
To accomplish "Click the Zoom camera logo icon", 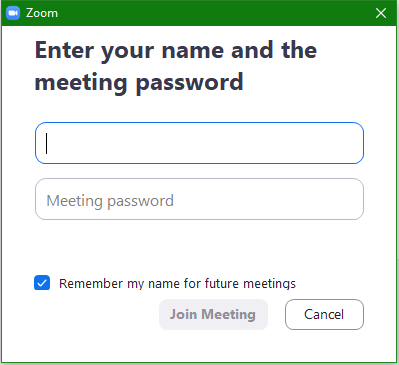I will (13, 13).
